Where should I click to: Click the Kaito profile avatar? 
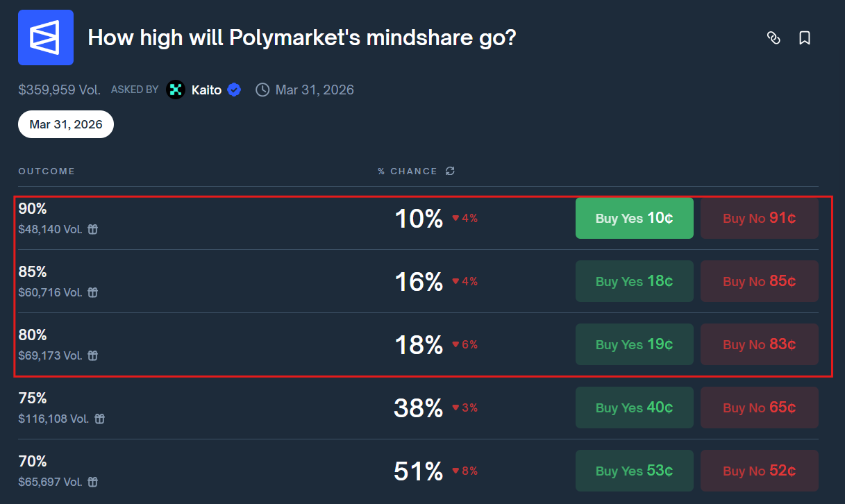click(175, 90)
